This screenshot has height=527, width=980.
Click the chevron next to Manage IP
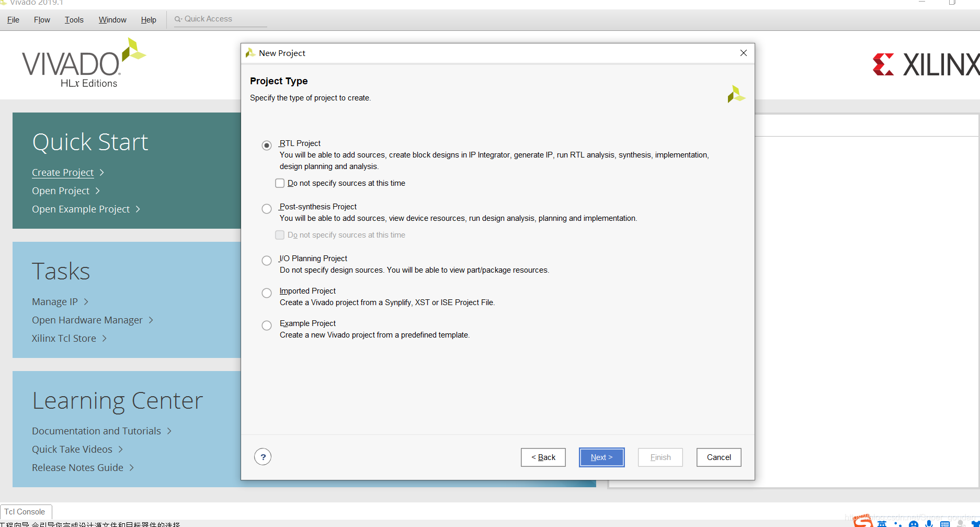point(86,302)
